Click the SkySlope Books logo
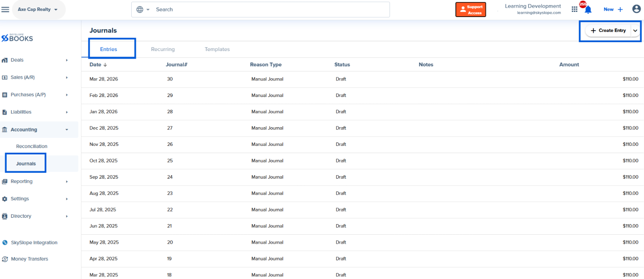 pyautogui.click(x=17, y=38)
